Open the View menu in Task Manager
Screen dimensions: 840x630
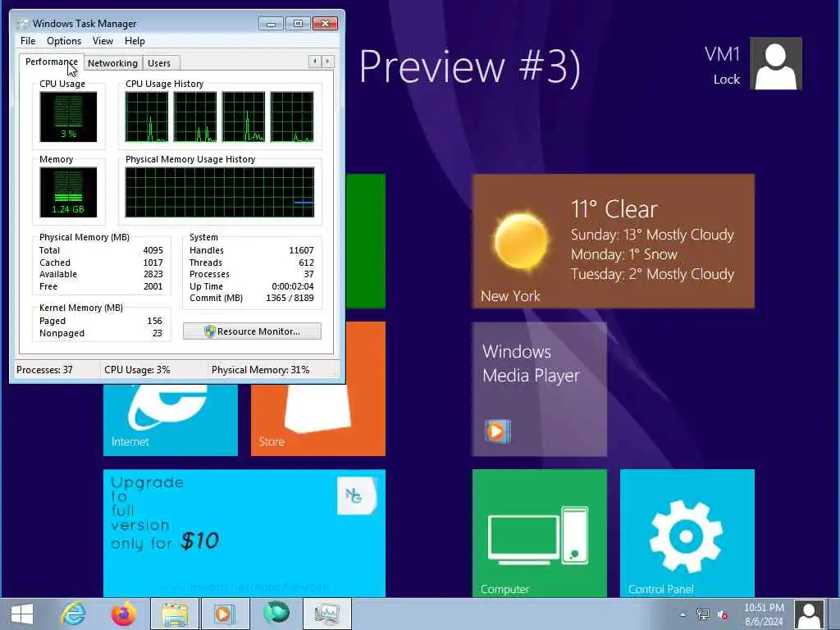click(103, 41)
